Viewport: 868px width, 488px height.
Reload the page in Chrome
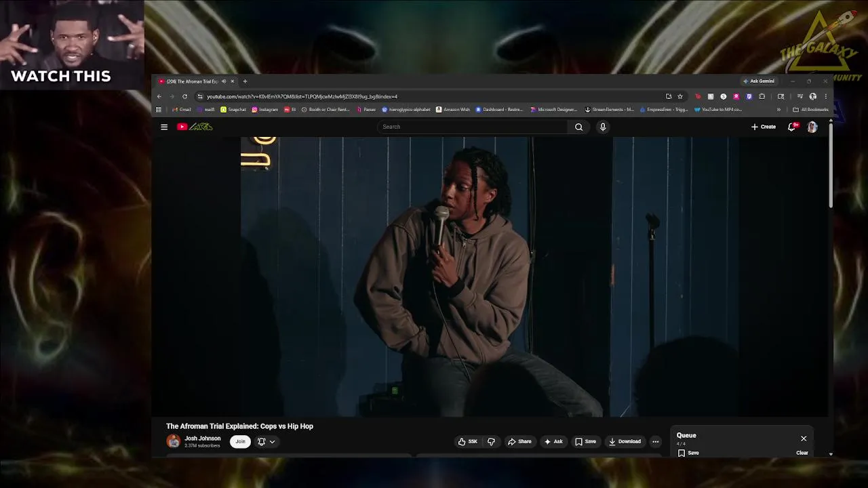click(x=184, y=96)
